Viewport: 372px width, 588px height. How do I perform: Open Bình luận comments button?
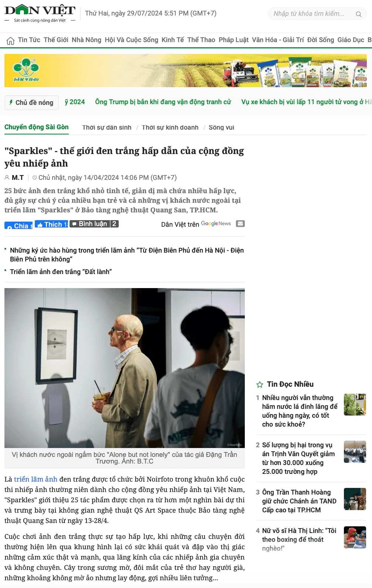pos(94,224)
